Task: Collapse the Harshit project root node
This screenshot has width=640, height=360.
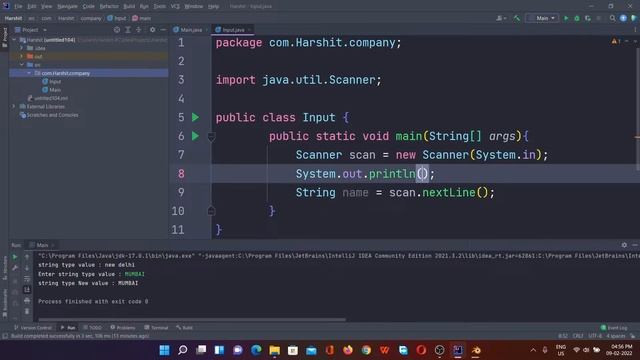Action: [x=14, y=40]
